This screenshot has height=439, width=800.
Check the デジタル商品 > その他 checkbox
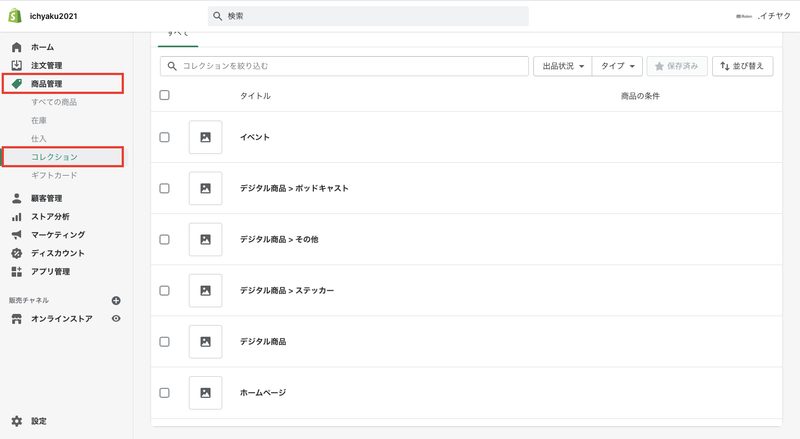coord(164,239)
